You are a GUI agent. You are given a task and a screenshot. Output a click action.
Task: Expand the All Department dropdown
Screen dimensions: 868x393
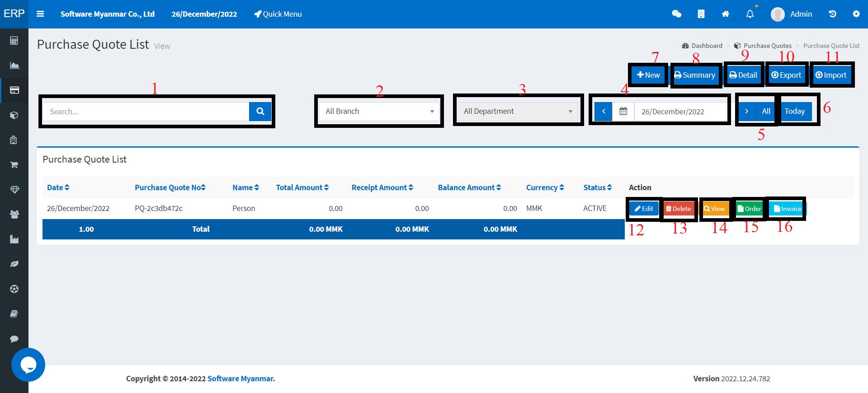coord(518,111)
